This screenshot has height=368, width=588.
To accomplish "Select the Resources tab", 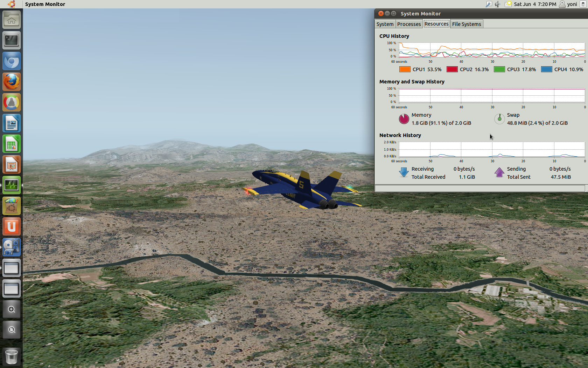I will point(436,24).
